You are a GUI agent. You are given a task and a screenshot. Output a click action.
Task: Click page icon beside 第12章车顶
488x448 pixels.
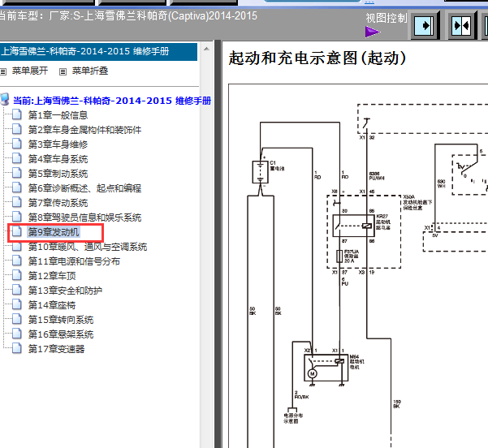(x=17, y=276)
